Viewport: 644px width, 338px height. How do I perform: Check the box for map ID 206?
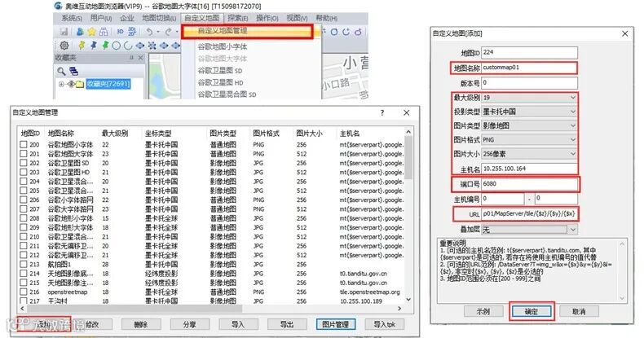click(24, 200)
